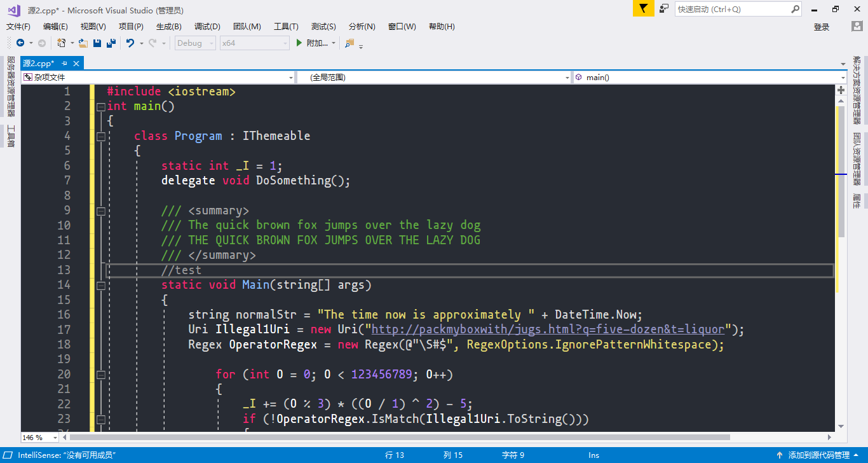Collapse the static void Main block
The width and height of the screenshot is (868, 463).
coord(100,285)
